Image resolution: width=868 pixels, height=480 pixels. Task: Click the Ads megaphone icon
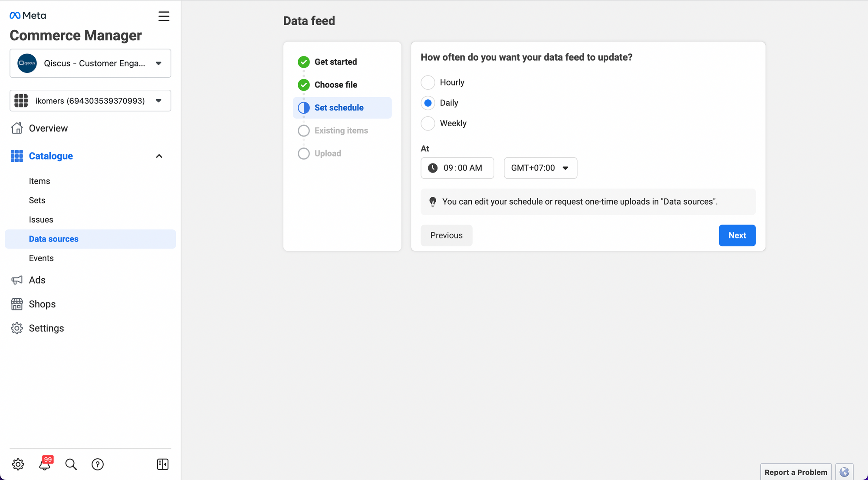[x=17, y=280]
